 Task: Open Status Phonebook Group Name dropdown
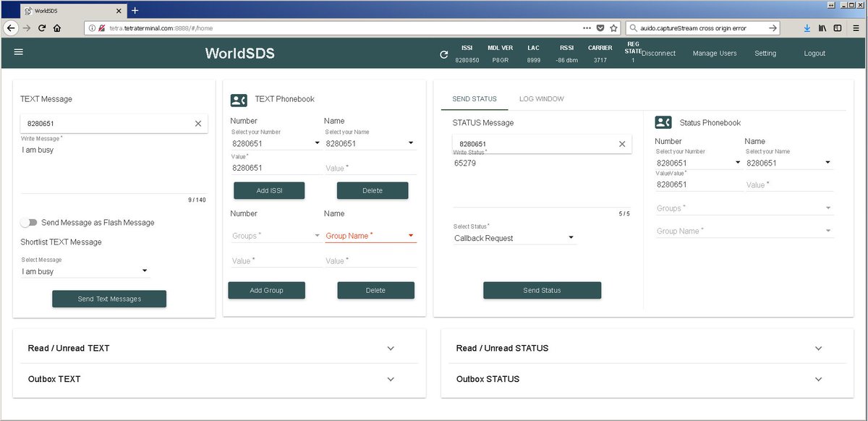point(744,231)
